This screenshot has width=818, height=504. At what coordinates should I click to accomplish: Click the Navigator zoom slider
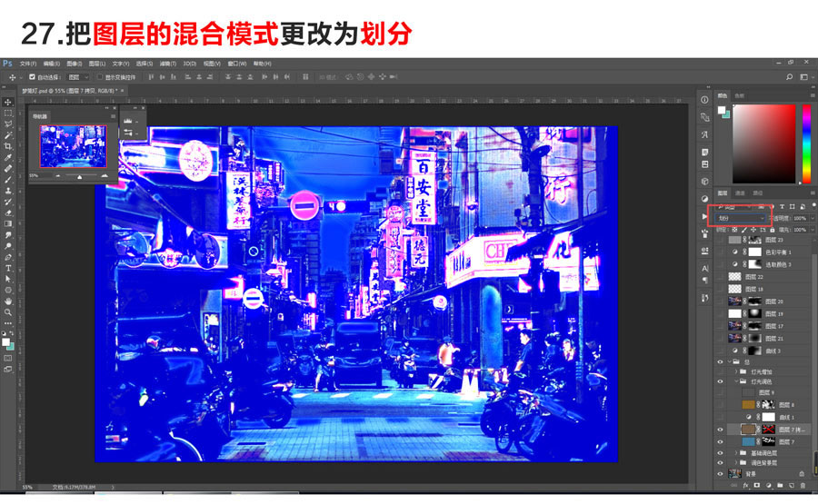pyautogui.click(x=80, y=176)
